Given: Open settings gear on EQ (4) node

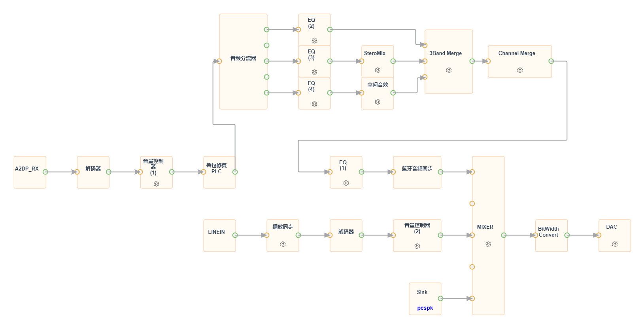Looking at the screenshot, I should click(314, 104).
